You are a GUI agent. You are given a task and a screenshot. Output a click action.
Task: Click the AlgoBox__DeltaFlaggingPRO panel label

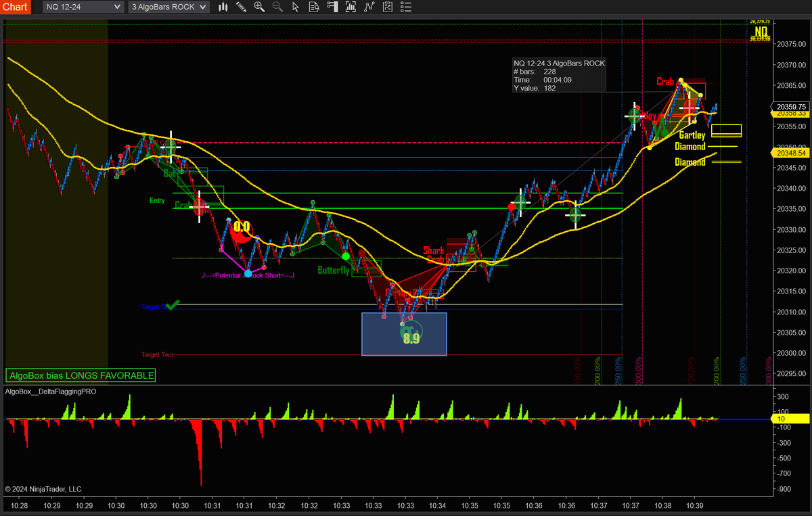51,391
